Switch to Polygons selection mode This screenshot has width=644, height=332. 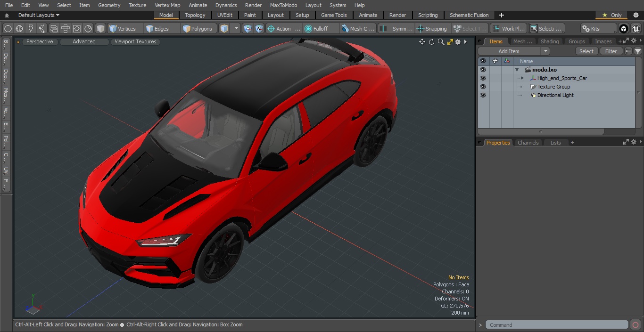(199, 29)
